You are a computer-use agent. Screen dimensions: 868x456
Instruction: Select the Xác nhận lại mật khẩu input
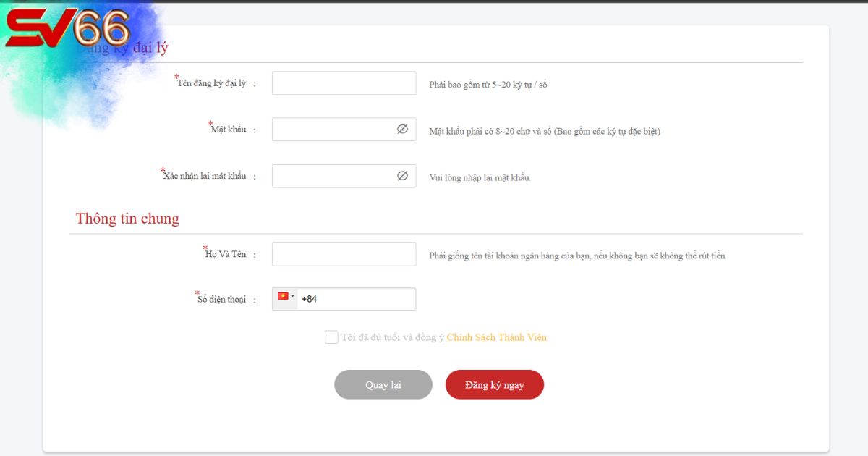[333, 176]
